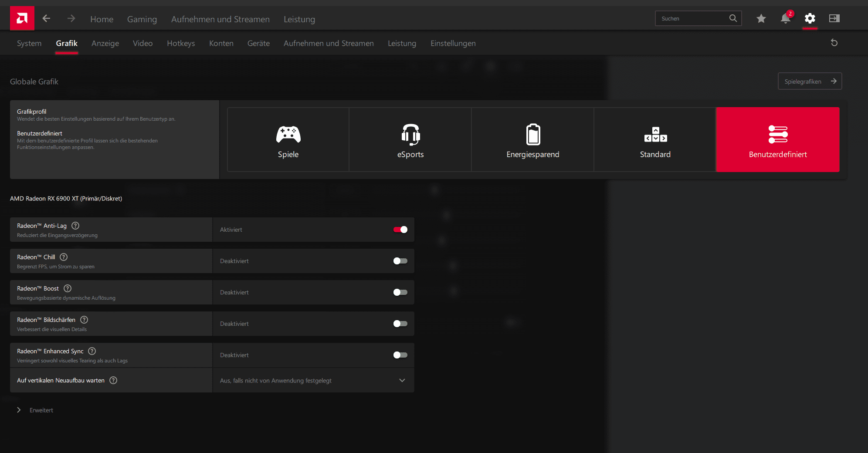Switch to the Hotkeys tab
Screen dimensions: 868x453
[181, 43]
